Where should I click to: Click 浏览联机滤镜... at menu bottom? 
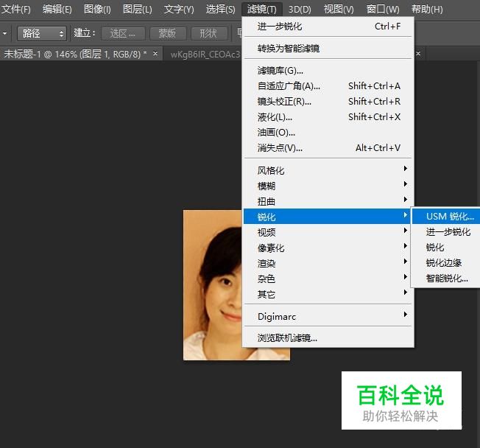tap(287, 338)
